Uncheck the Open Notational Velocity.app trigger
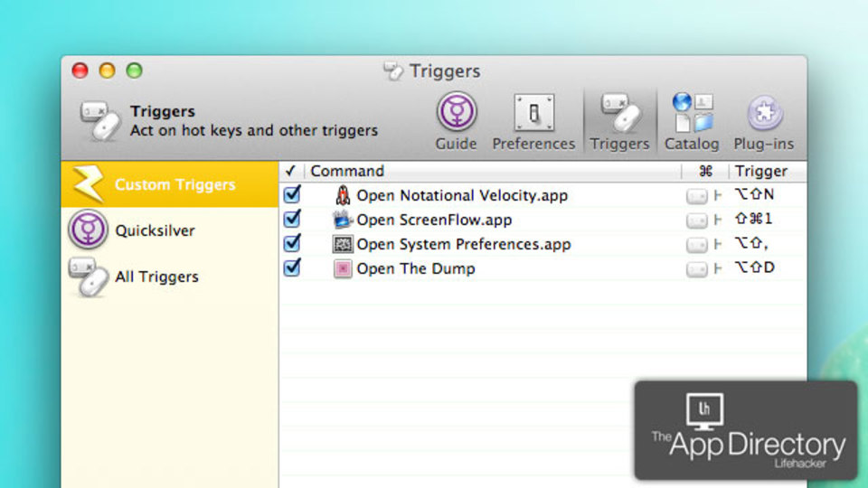Image resolution: width=868 pixels, height=488 pixels. 292,194
